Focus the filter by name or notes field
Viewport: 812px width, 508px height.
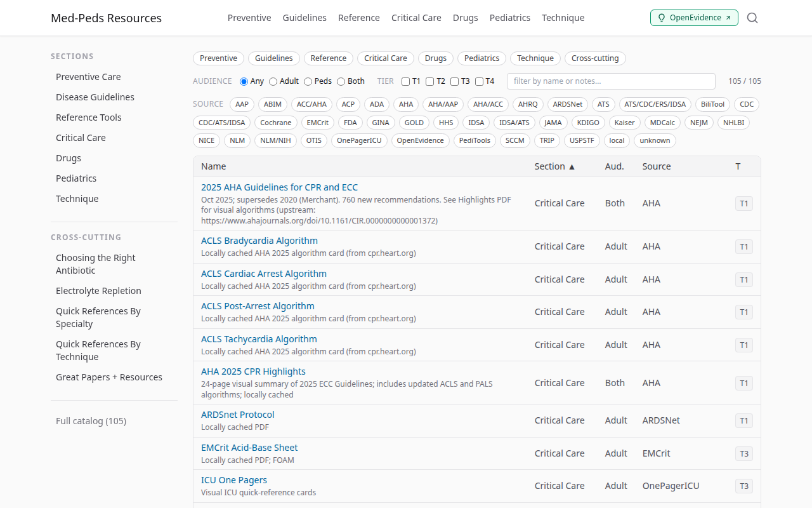[x=611, y=81]
